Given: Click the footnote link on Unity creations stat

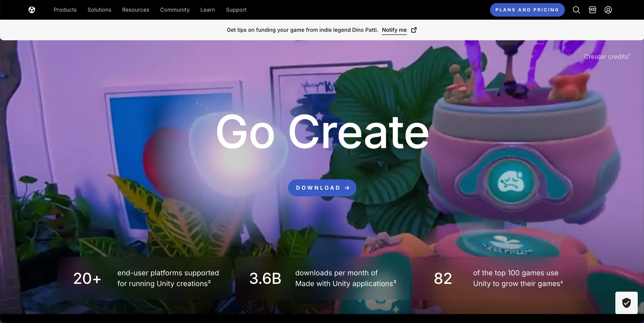Looking at the screenshot, I should tap(209, 281).
